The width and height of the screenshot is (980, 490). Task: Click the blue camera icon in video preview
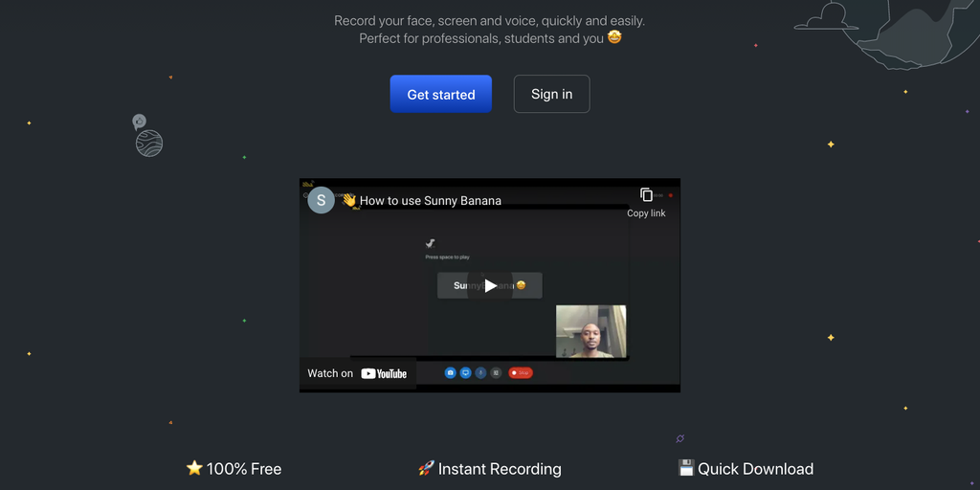pos(450,373)
